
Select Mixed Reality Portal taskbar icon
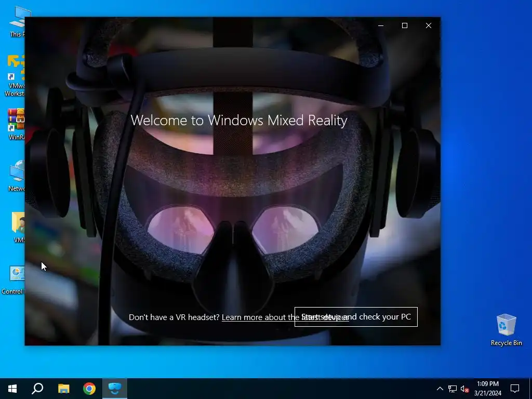115,389
